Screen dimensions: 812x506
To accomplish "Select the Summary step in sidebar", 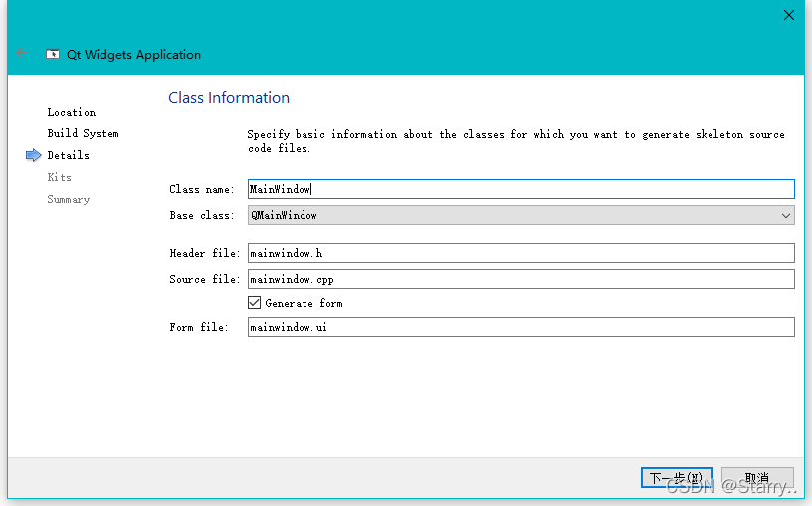I will (69, 199).
